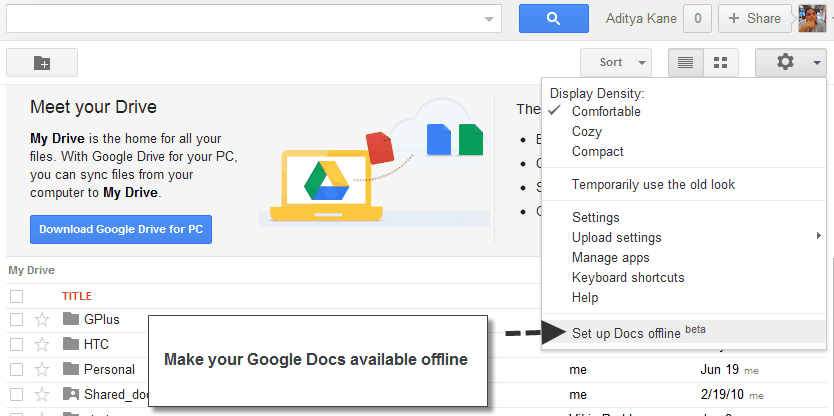Open the profile avatar picture
The image size is (834, 416).
pos(812,19)
